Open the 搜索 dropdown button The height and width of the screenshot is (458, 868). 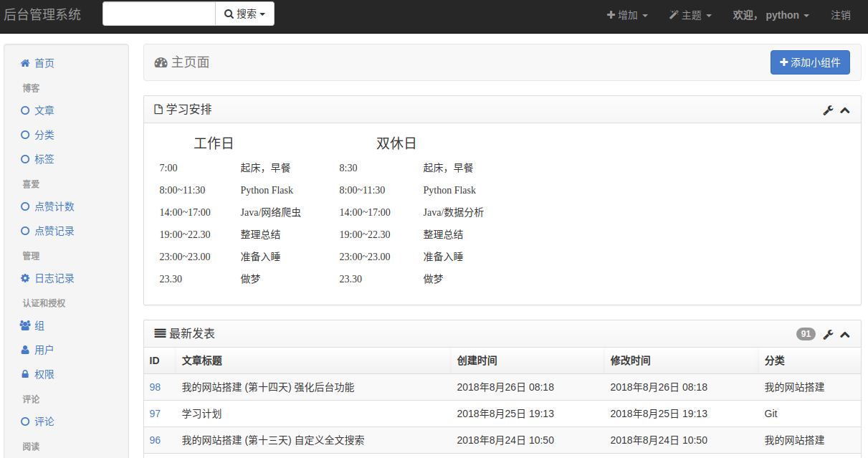244,14
